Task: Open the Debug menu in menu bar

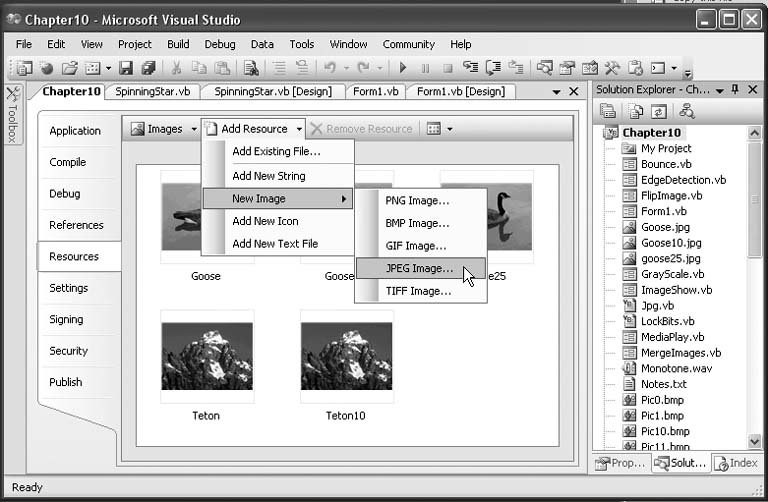Action: click(x=220, y=44)
